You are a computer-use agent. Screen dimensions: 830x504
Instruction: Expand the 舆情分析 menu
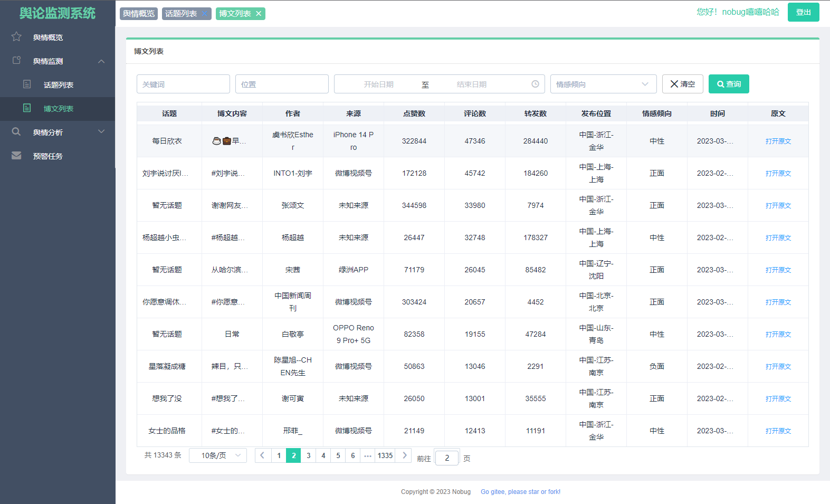point(101,132)
